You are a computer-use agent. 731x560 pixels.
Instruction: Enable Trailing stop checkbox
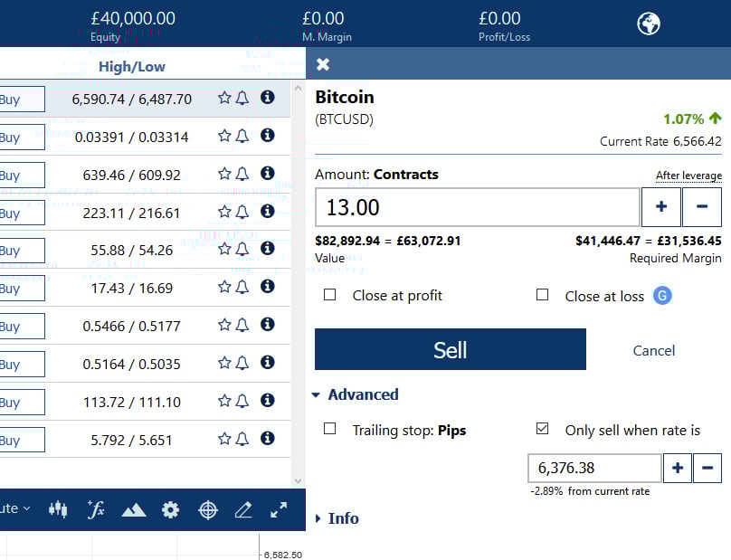click(x=329, y=429)
